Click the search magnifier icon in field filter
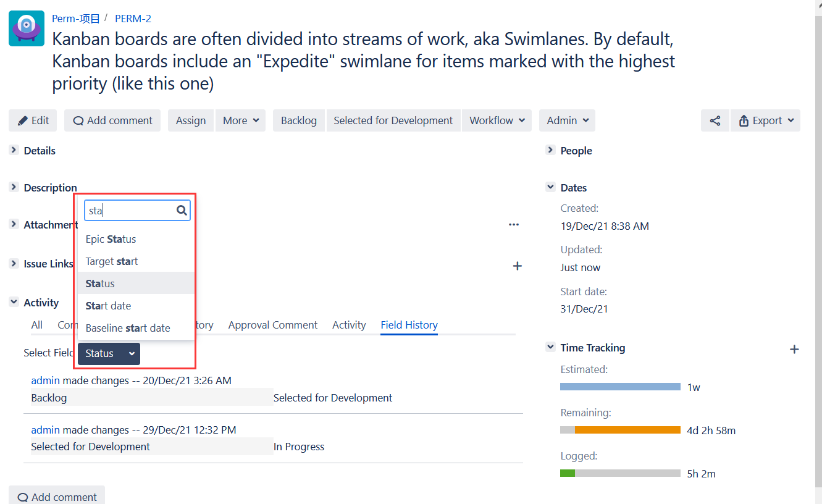The image size is (822, 504). tap(182, 211)
